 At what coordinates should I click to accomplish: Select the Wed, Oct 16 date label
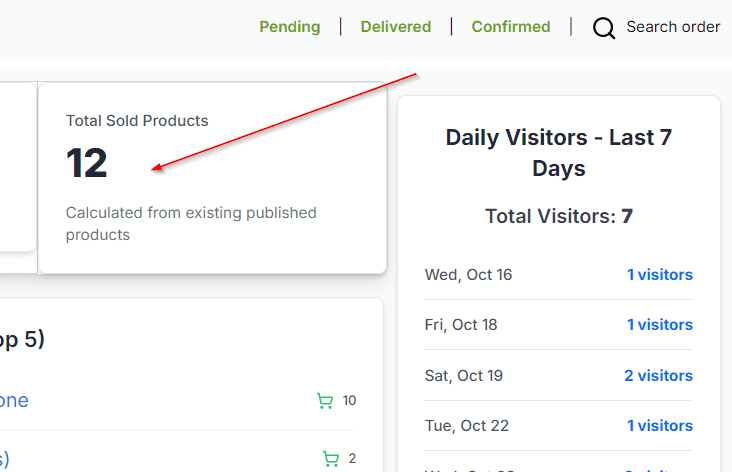click(x=468, y=275)
